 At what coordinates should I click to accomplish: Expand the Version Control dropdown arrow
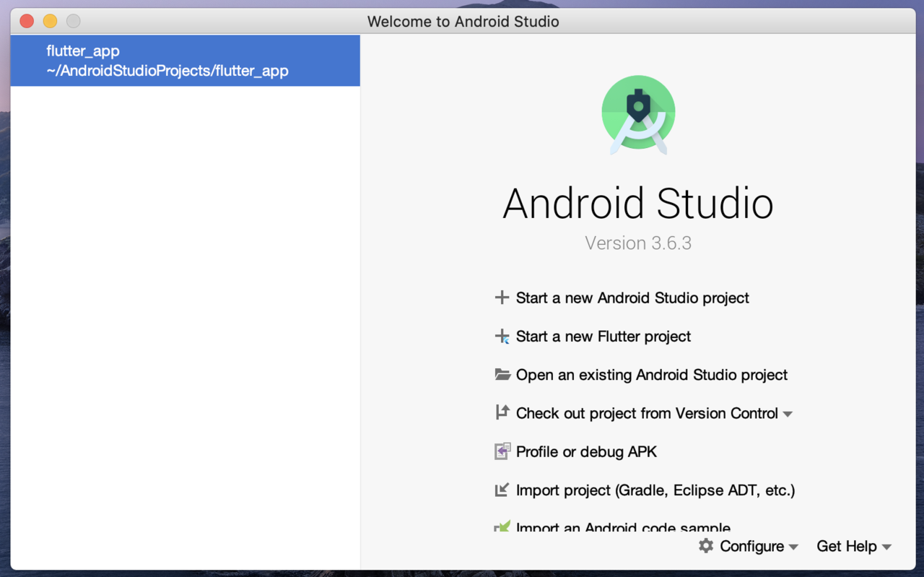click(788, 414)
